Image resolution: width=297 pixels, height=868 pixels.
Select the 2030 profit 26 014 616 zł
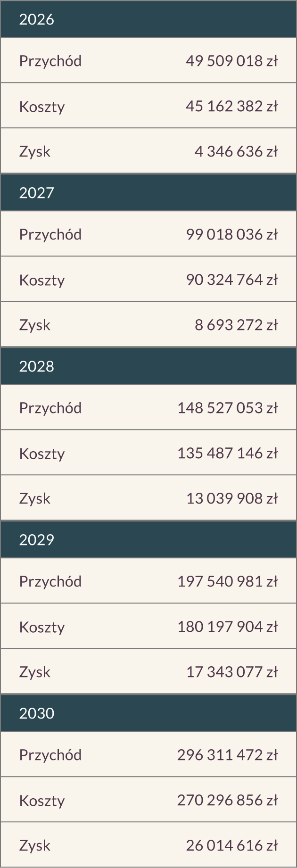(x=232, y=845)
